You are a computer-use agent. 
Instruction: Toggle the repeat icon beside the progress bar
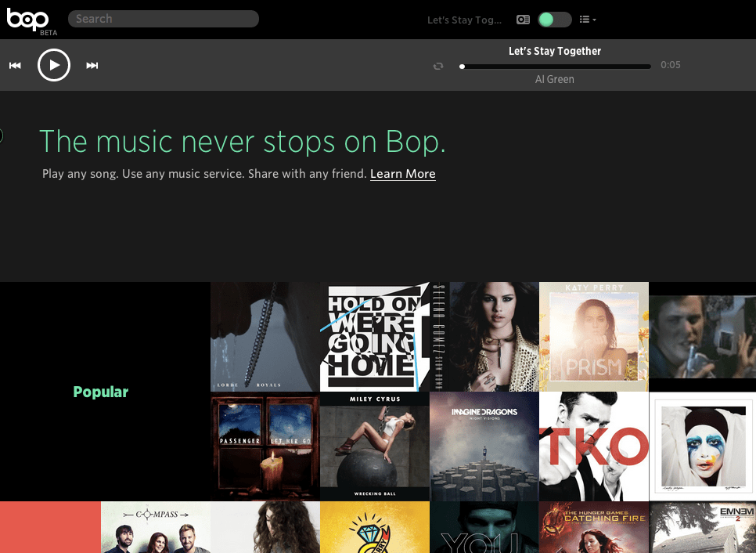click(437, 66)
